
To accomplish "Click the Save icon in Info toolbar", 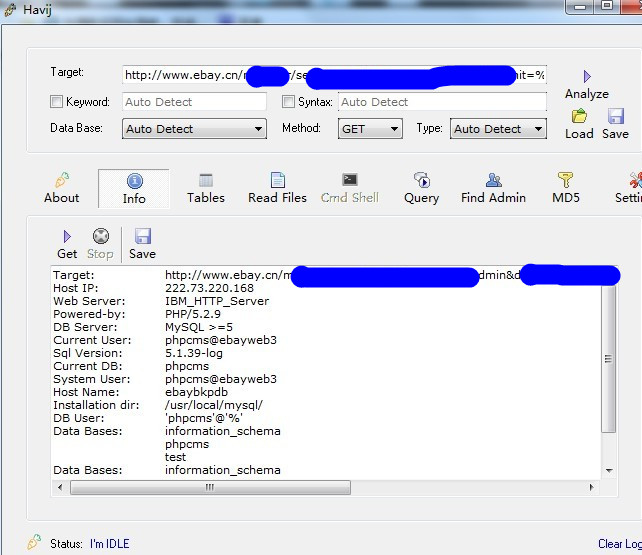I will coord(143,236).
